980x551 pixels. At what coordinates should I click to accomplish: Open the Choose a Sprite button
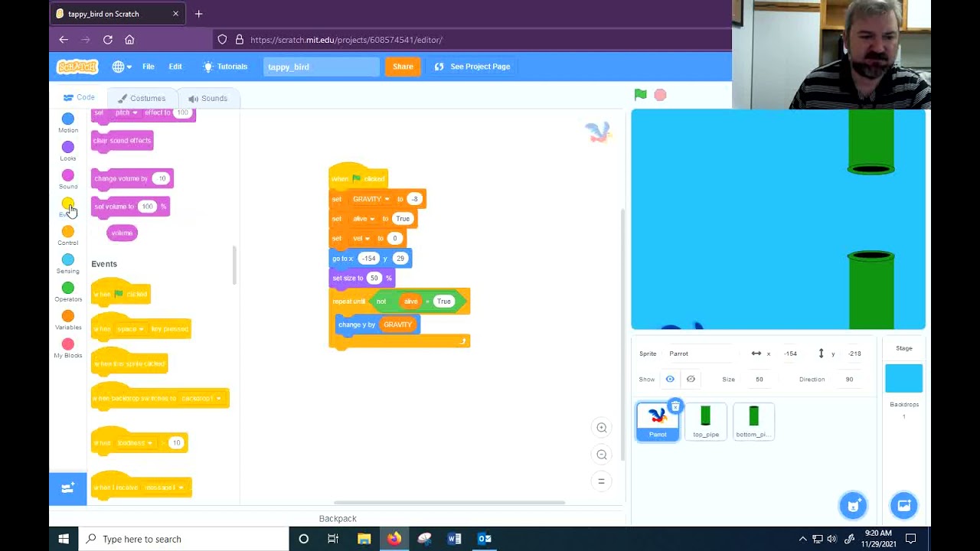[x=853, y=505]
